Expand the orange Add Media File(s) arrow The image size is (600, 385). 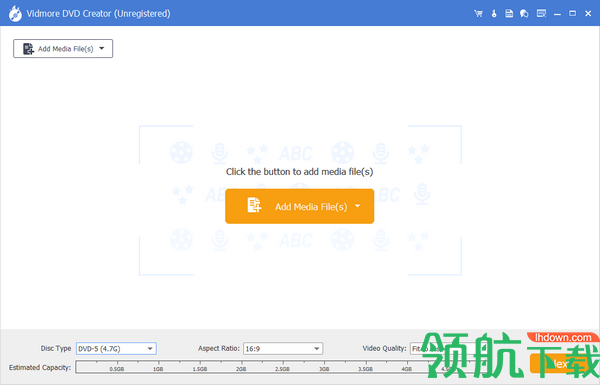point(357,206)
